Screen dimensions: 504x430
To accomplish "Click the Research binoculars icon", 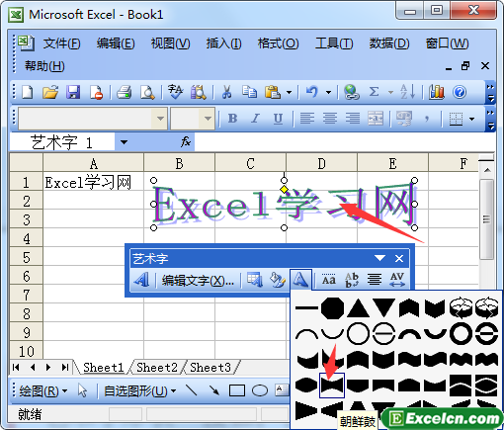I will 199,92.
